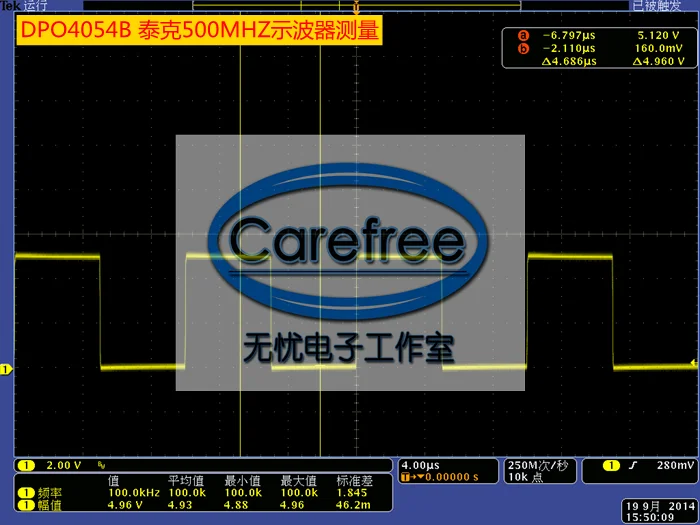The height and width of the screenshot is (525, 700).
Task: Click the 4.96 V amplitude value
Action: pyautogui.click(x=125, y=505)
